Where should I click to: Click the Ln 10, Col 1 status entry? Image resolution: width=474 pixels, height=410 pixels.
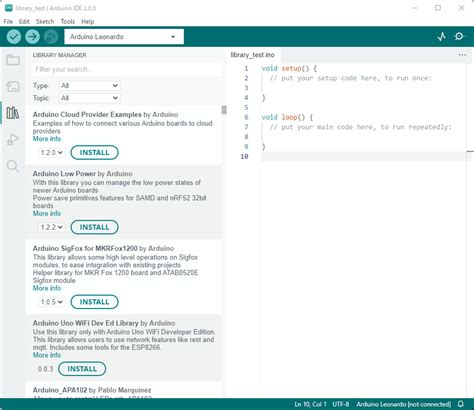pyautogui.click(x=310, y=404)
